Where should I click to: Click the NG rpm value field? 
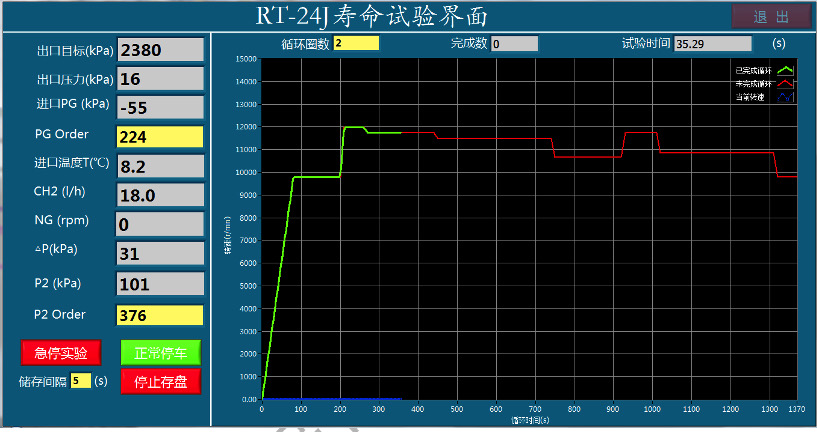160,225
